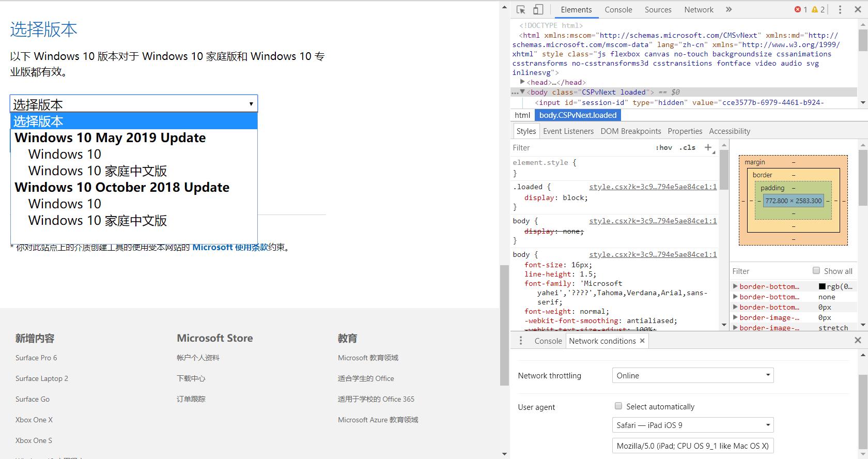Open the Network throttling Online dropdown
Image resolution: width=868 pixels, height=459 pixels.
(693, 375)
